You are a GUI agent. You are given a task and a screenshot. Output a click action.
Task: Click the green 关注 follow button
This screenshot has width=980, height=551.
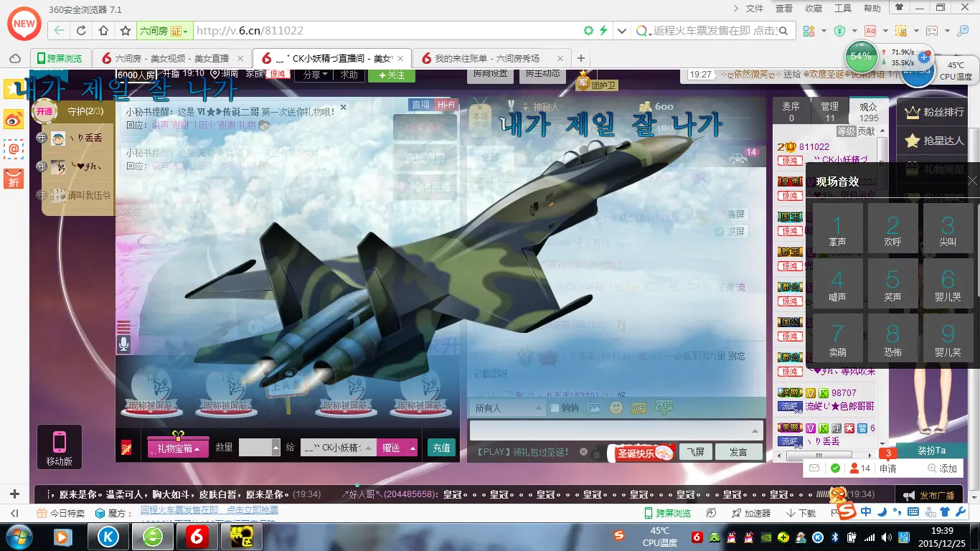pyautogui.click(x=391, y=75)
